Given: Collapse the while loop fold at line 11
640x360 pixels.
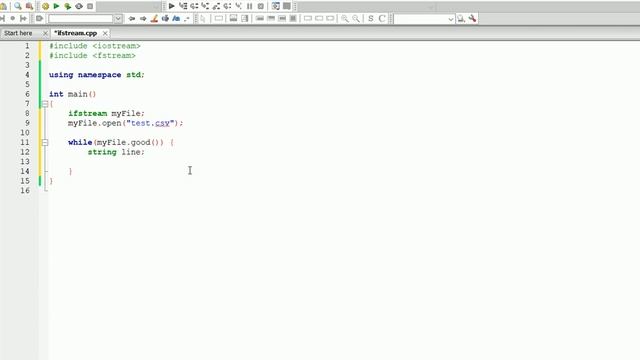Looking at the screenshot, I should (x=45, y=142).
